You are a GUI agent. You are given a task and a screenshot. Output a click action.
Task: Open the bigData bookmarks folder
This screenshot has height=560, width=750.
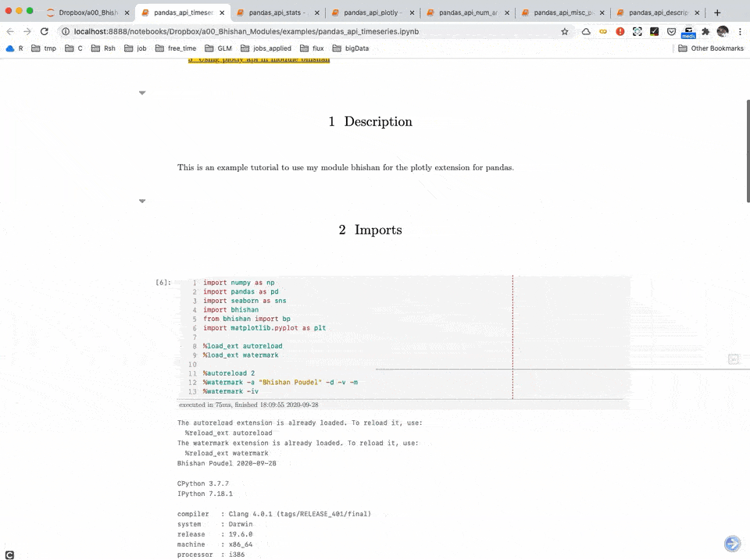351,48
